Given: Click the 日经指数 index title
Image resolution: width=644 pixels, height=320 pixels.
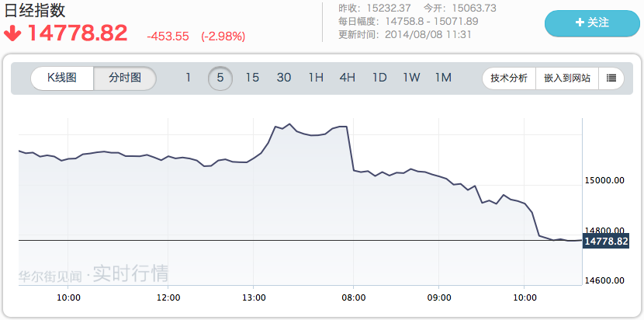Looking at the screenshot, I should 36,11.
